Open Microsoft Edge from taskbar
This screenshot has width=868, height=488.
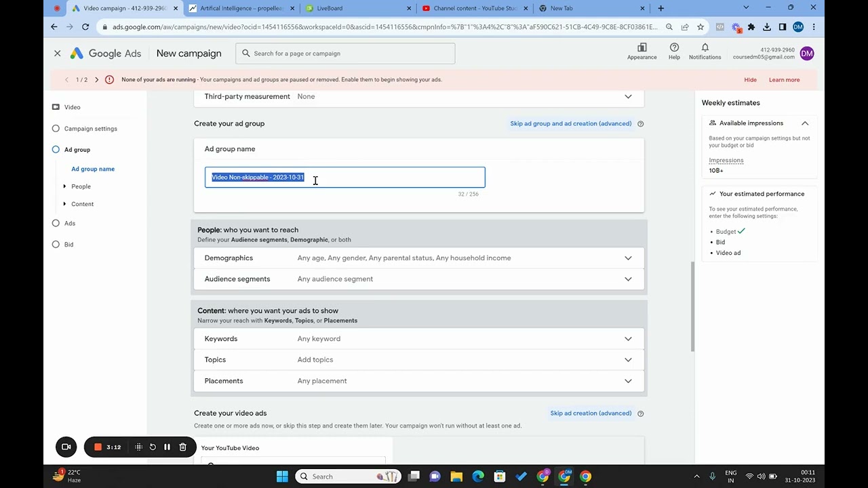(x=478, y=476)
